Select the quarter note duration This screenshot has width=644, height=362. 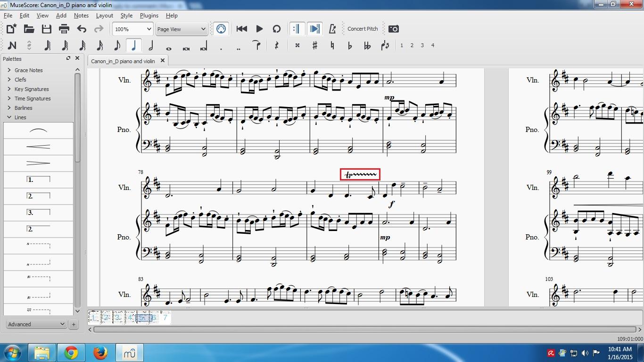point(134,46)
